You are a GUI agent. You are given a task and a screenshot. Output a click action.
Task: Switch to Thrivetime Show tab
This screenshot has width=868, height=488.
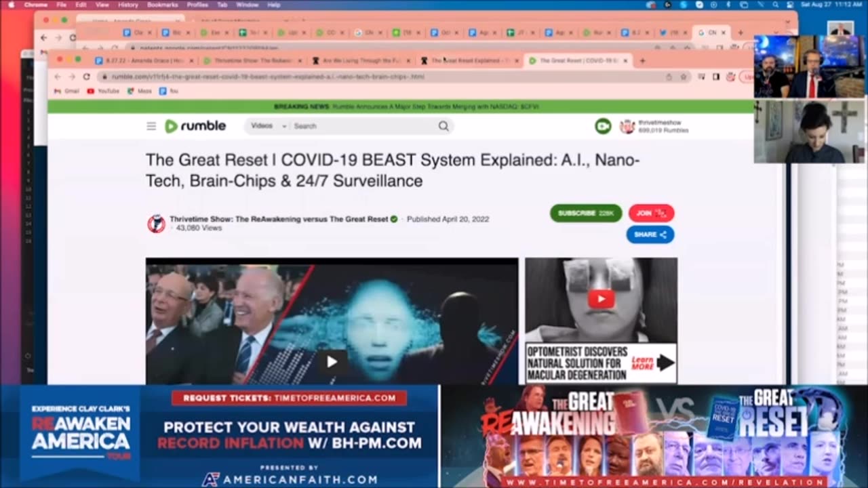coord(252,60)
